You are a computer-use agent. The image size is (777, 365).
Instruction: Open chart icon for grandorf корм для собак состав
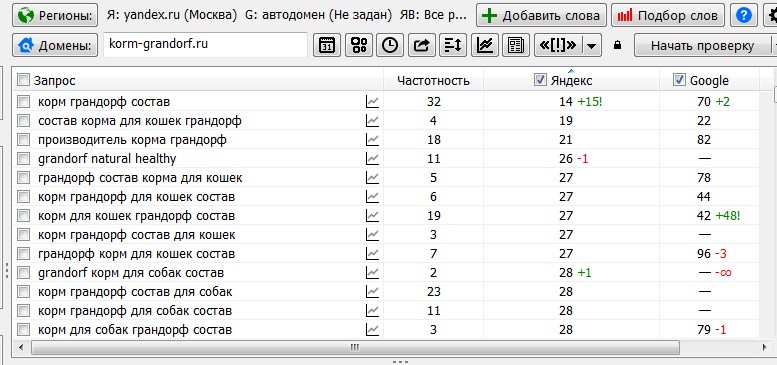[x=372, y=273]
